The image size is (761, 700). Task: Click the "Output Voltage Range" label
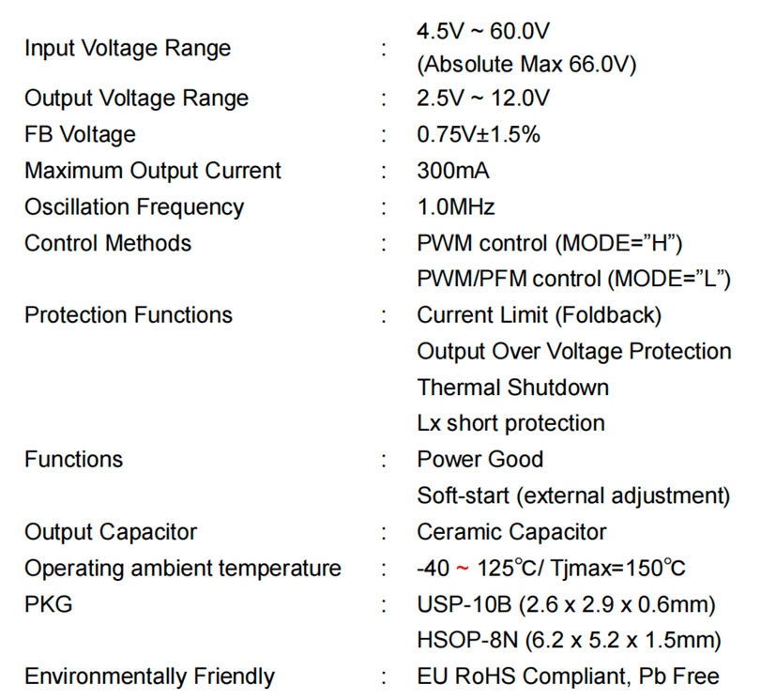tap(137, 99)
